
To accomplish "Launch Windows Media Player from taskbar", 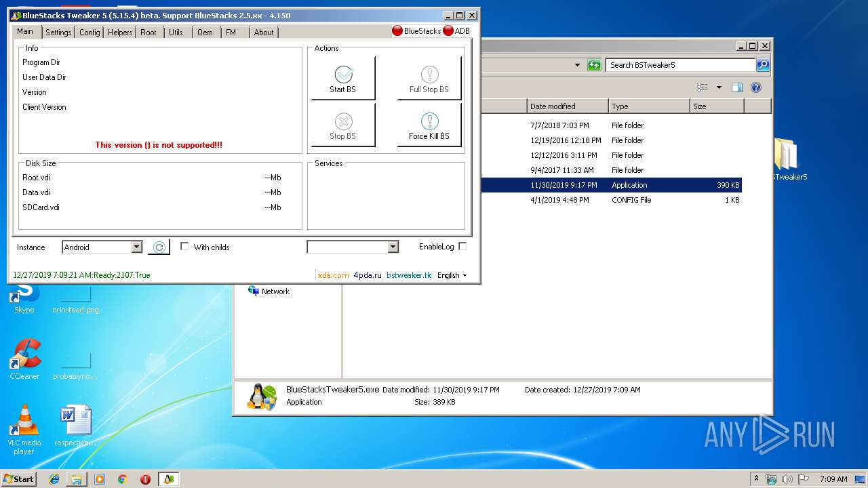I will (x=100, y=479).
